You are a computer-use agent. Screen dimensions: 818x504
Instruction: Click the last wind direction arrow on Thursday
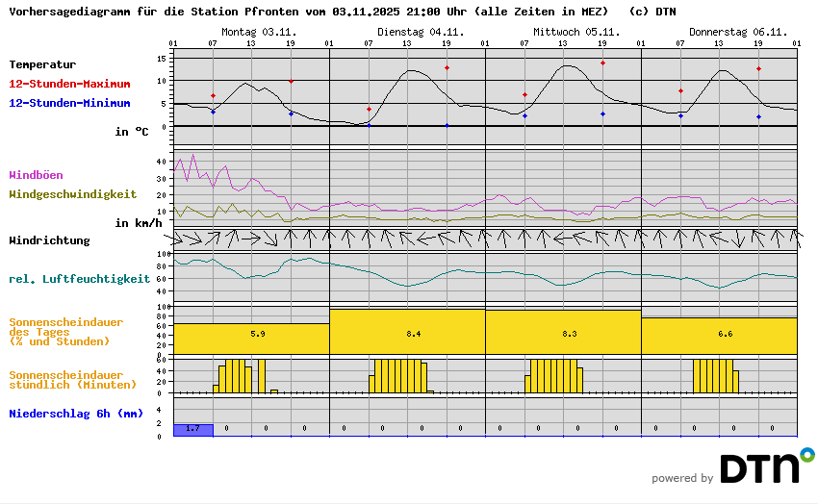[x=793, y=237]
